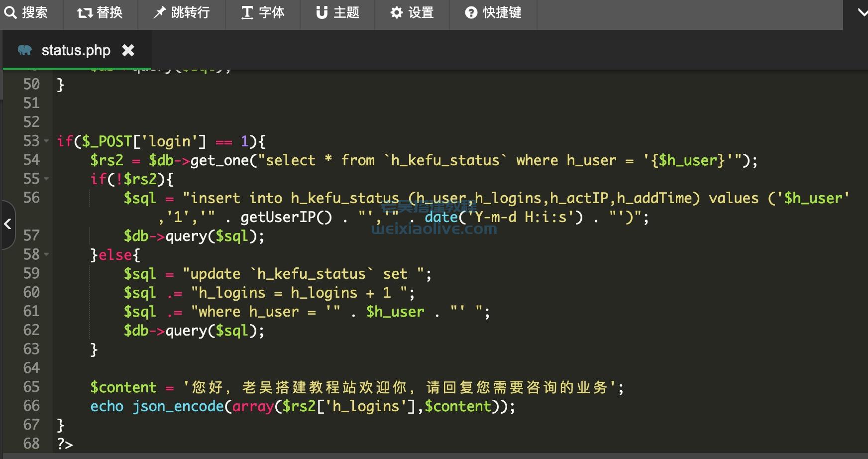The image size is (868, 459).
Task: Click line number 50 in gutter
Action: pos(31,84)
